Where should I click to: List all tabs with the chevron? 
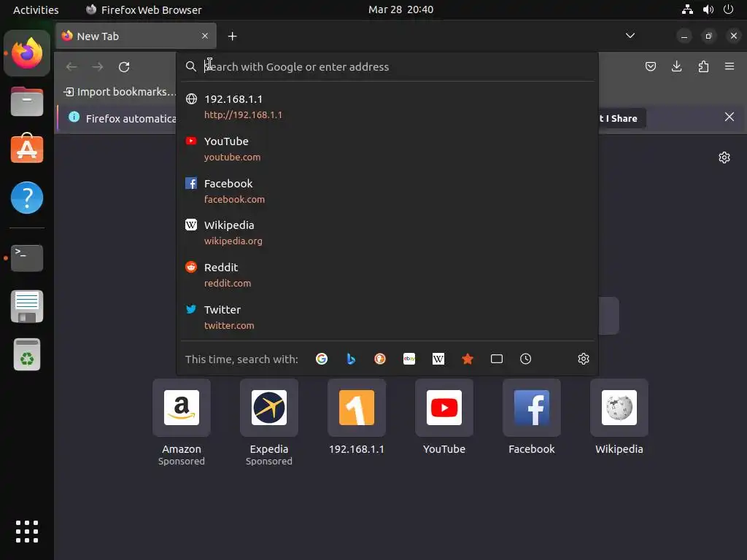(630, 36)
